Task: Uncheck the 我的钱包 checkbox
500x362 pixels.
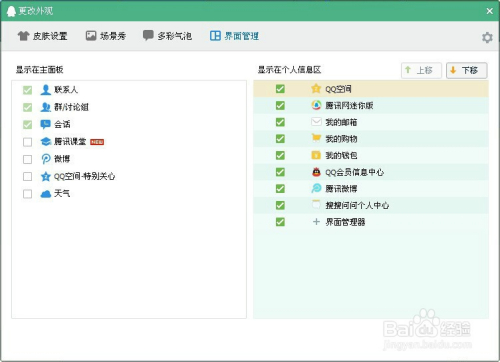Action: pyautogui.click(x=280, y=155)
